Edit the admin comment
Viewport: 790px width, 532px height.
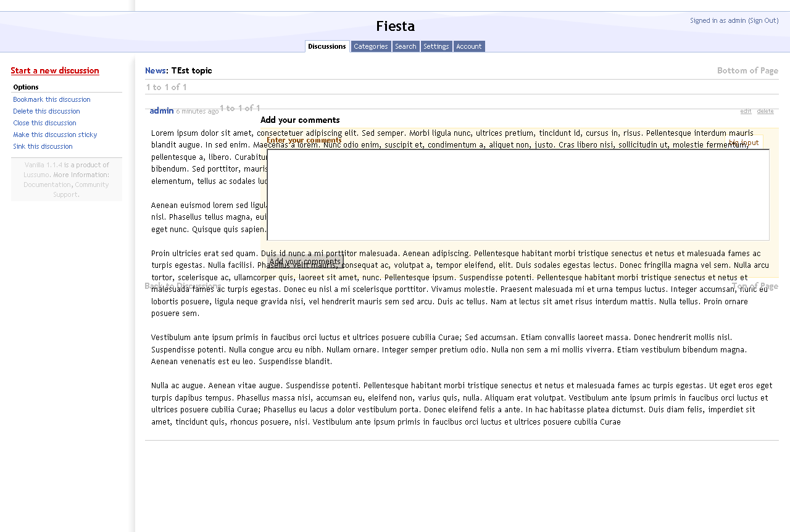point(746,111)
